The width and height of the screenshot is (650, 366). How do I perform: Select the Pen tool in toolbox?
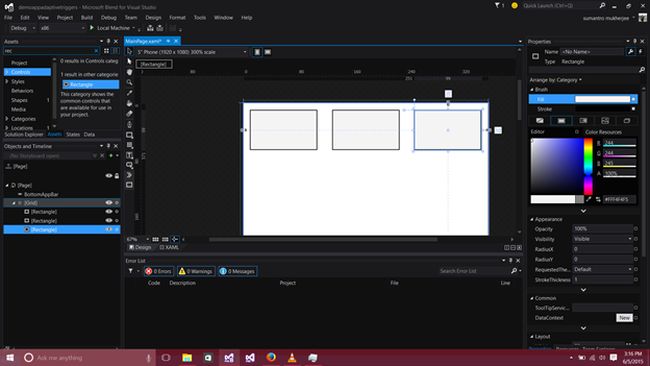pyautogui.click(x=129, y=124)
